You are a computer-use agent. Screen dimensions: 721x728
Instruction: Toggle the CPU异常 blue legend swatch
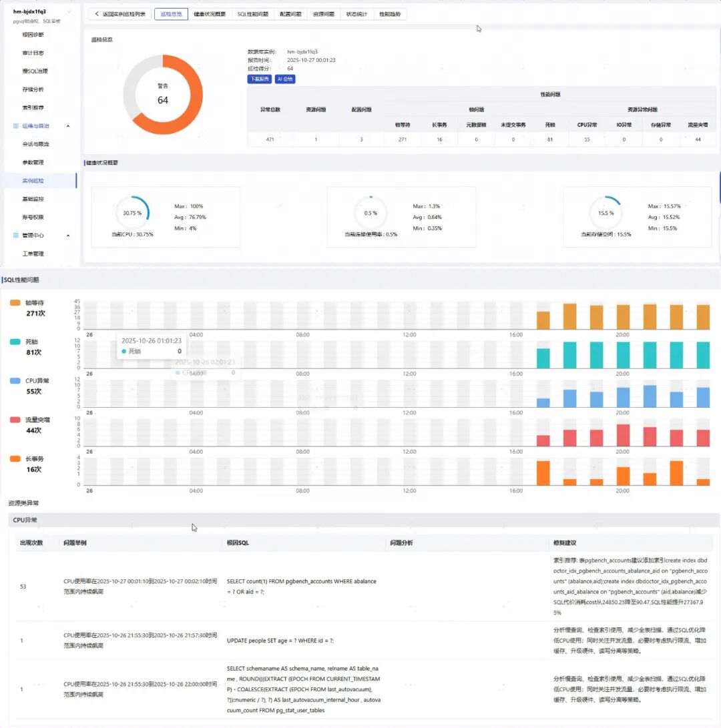tap(15, 381)
